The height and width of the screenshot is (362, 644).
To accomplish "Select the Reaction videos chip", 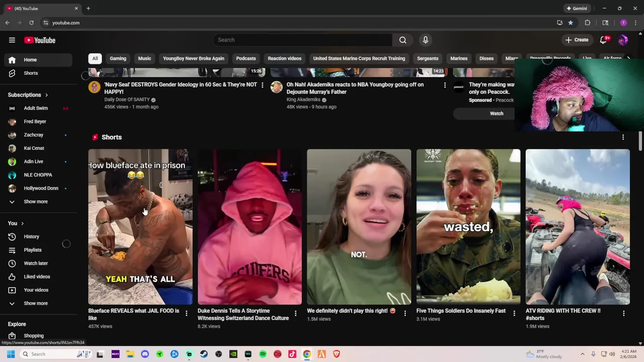I will [x=284, y=58].
